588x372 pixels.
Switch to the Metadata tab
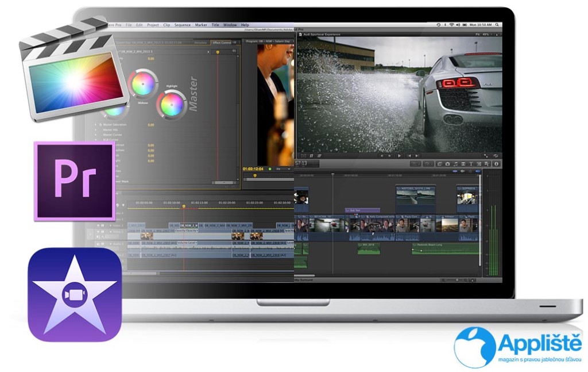coord(200,43)
